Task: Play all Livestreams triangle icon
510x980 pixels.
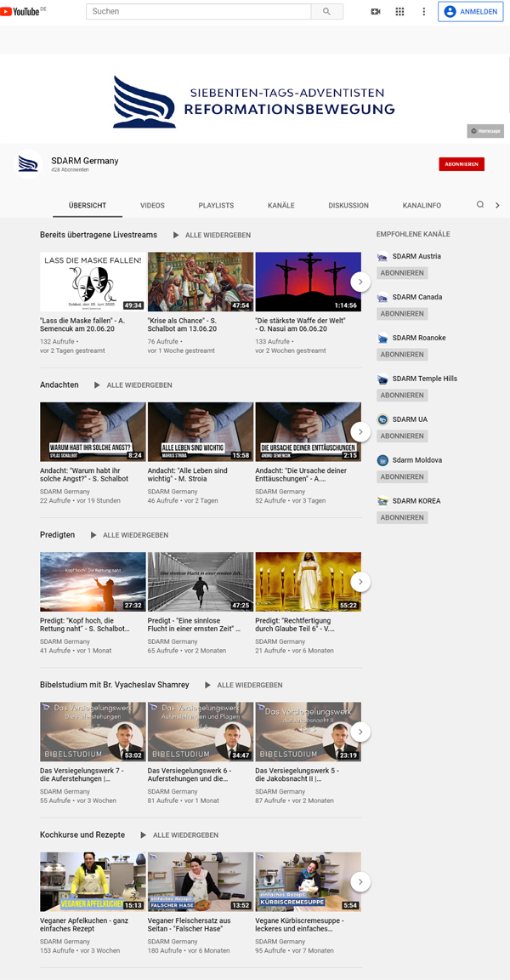Action: [x=175, y=235]
